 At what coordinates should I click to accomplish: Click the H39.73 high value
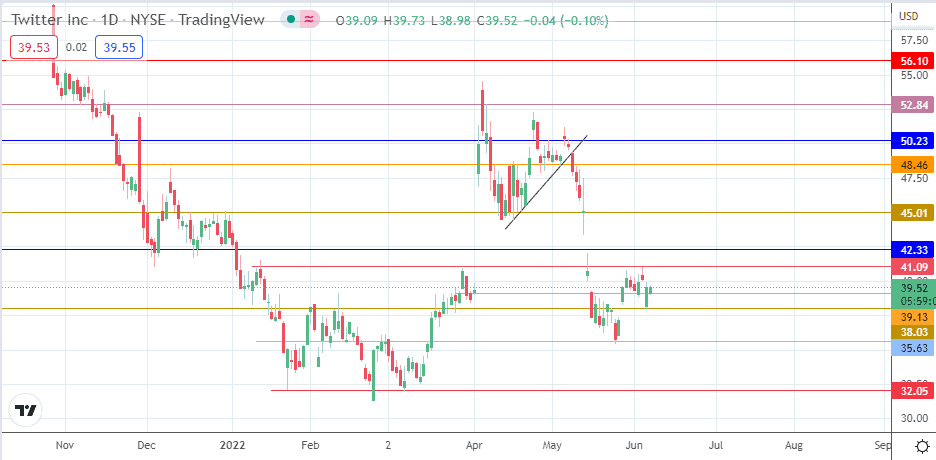[x=404, y=21]
